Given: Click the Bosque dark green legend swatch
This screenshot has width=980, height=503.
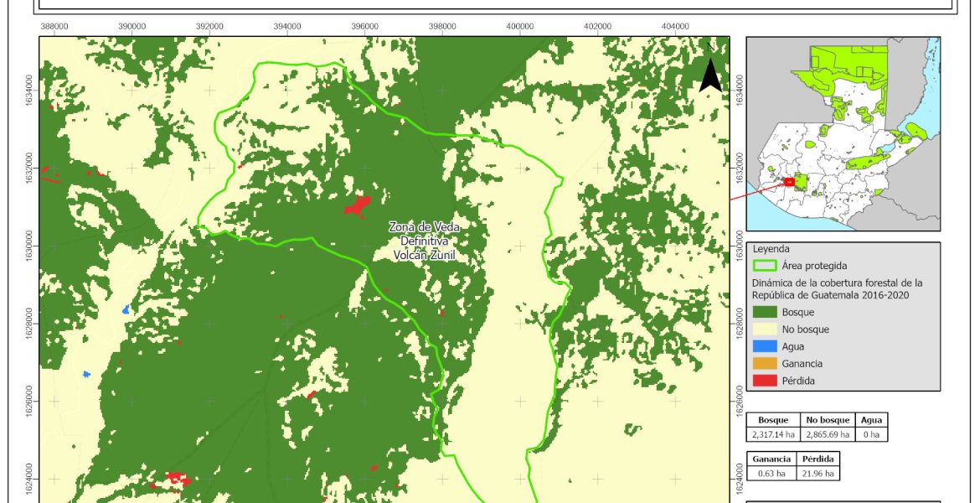Looking at the screenshot, I should [765, 312].
